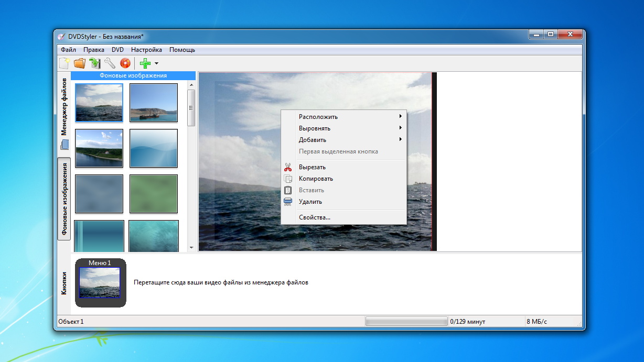Viewport: 644px width, 362px height.
Task: Open the Настройка menu in menu bar
Action: click(146, 50)
